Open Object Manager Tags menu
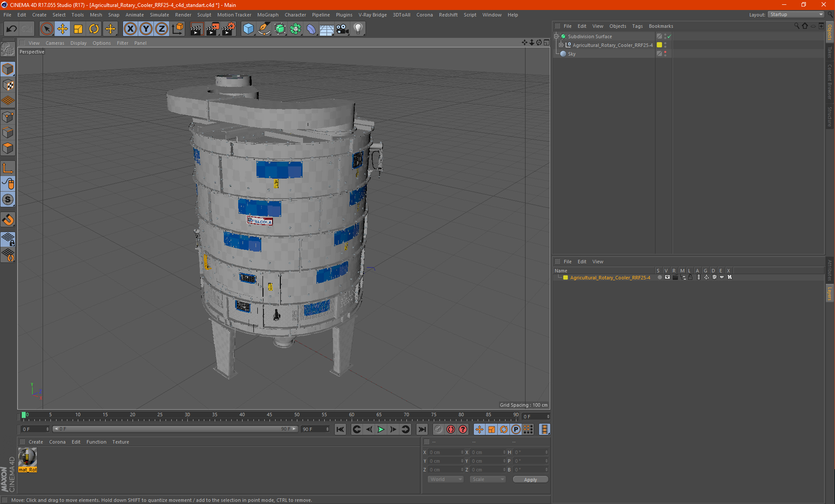Image resolution: width=835 pixels, height=504 pixels. click(637, 26)
